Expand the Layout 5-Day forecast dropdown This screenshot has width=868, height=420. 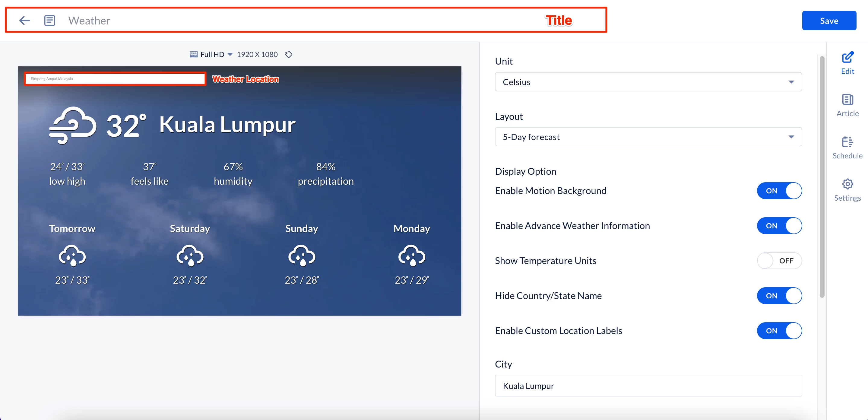click(648, 137)
